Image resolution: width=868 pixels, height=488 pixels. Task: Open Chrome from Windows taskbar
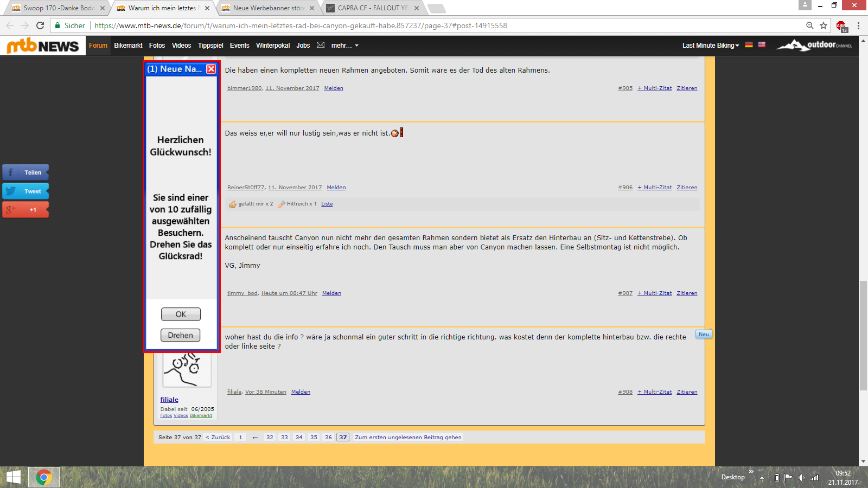pyautogui.click(x=44, y=477)
